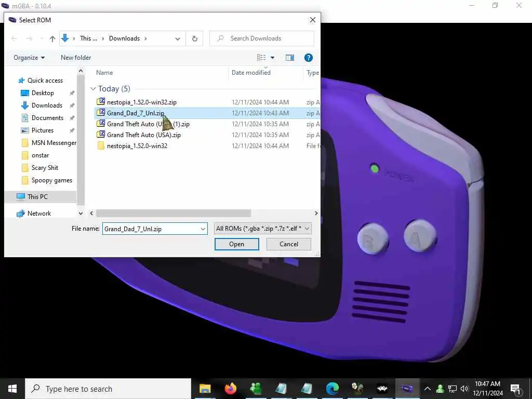Viewport: 532px width, 399px height.
Task: Show hidden tray icons chevron
Action: point(428,389)
